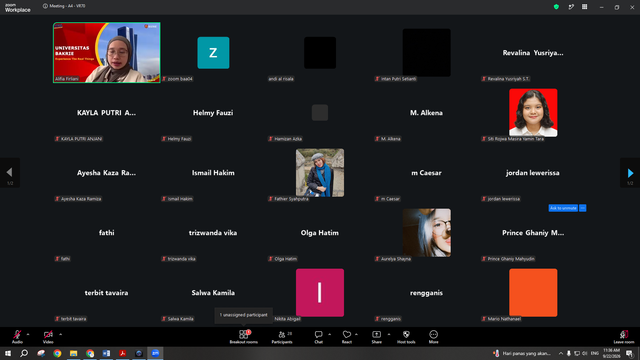Select Nikita Abigail's pink avatar tile

pyautogui.click(x=320, y=293)
